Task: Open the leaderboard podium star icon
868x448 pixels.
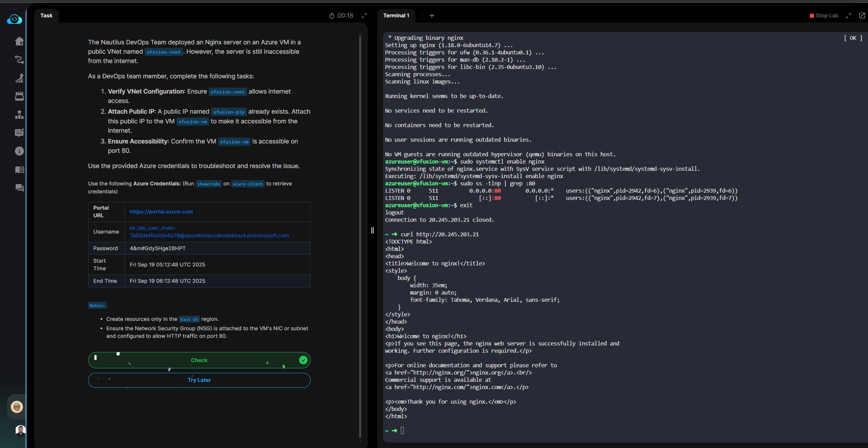Action: 19,115
